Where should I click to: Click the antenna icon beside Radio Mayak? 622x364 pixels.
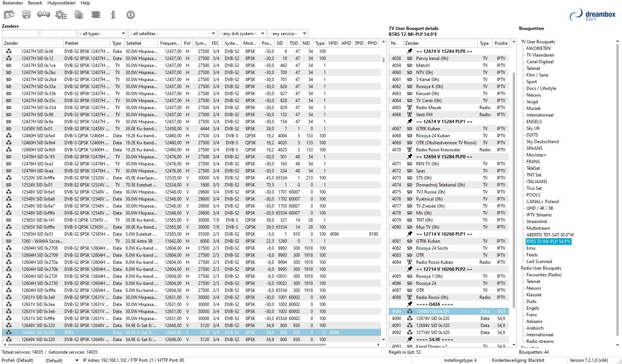coord(409,108)
